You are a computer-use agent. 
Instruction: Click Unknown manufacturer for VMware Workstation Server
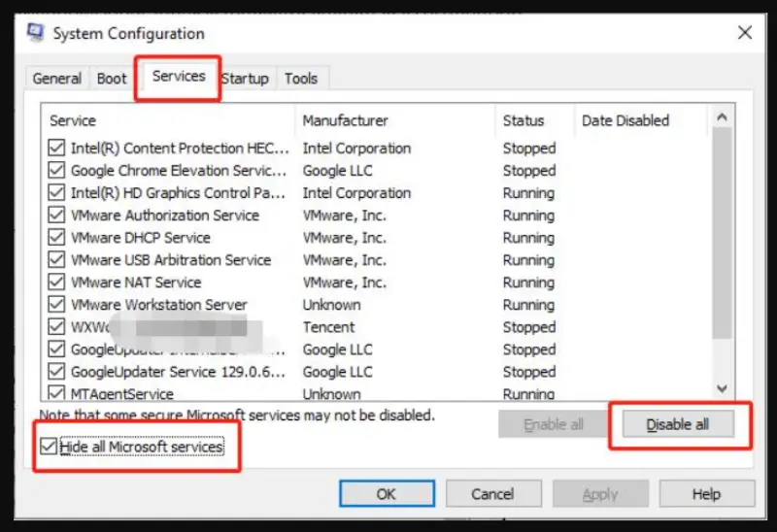pyautogui.click(x=332, y=305)
